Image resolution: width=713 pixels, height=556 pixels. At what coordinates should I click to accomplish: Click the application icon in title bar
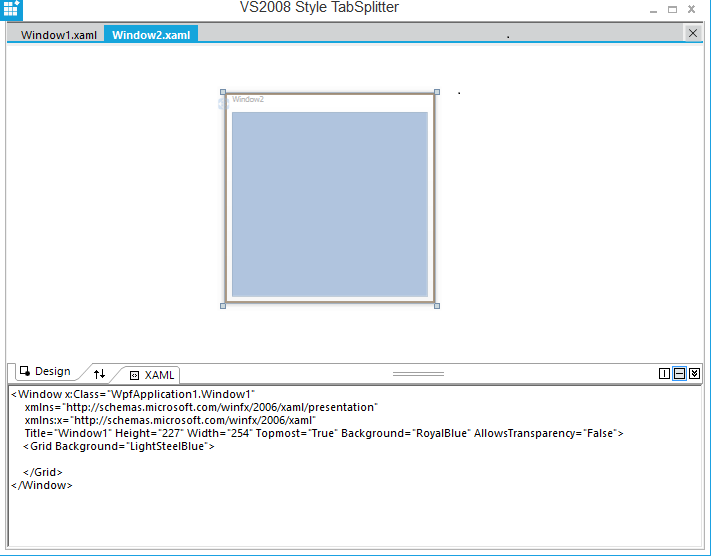pos(11,9)
